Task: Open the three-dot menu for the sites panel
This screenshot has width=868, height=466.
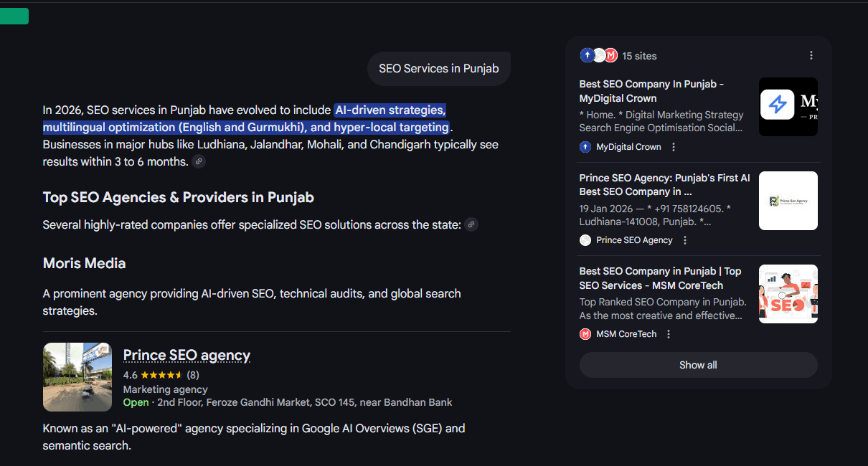Action: point(811,54)
